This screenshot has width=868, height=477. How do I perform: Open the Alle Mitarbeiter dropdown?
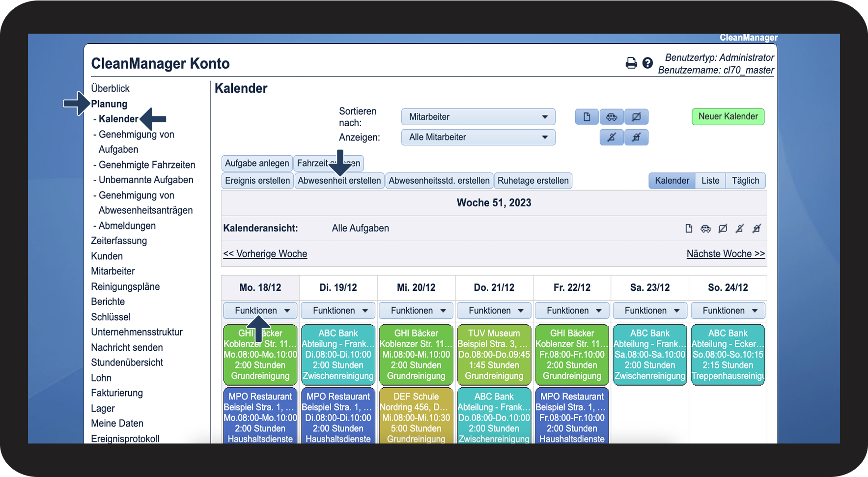click(x=478, y=138)
